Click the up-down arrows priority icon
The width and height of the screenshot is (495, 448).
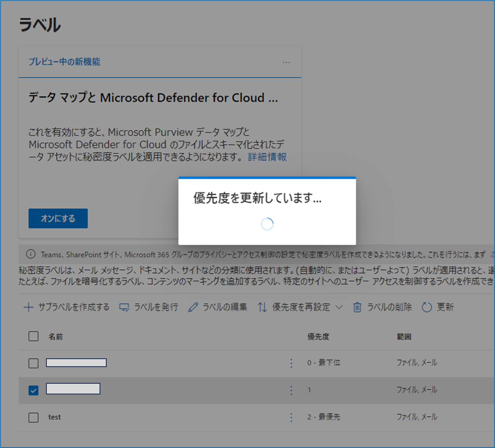coord(262,307)
